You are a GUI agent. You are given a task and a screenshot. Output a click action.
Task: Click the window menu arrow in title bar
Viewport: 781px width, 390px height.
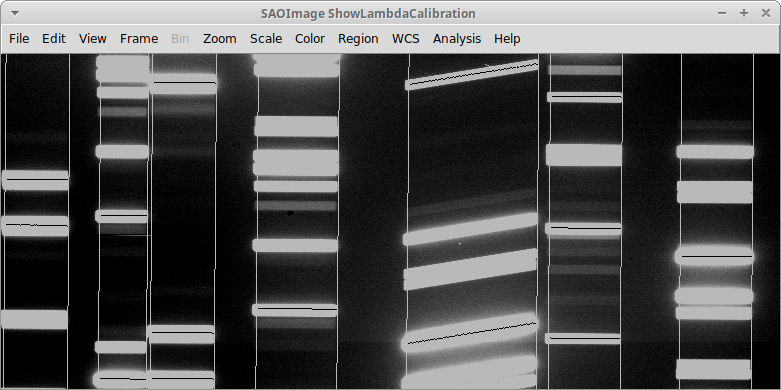[x=15, y=13]
